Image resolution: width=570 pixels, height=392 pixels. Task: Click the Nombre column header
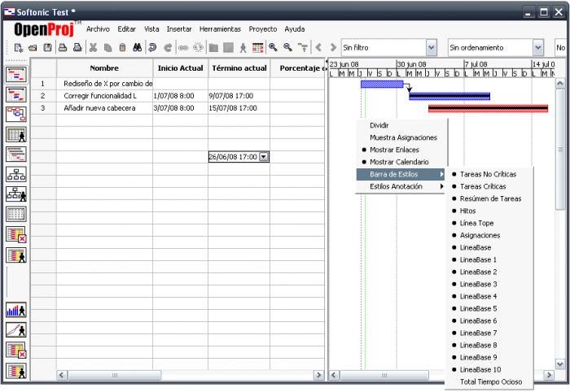[x=104, y=68]
